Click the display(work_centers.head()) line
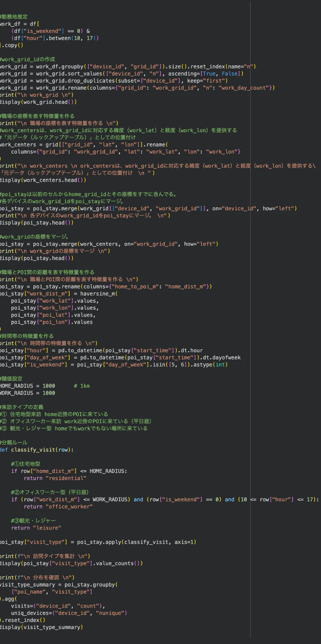This screenshot has height=644, width=321. pyautogui.click(x=43, y=180)
